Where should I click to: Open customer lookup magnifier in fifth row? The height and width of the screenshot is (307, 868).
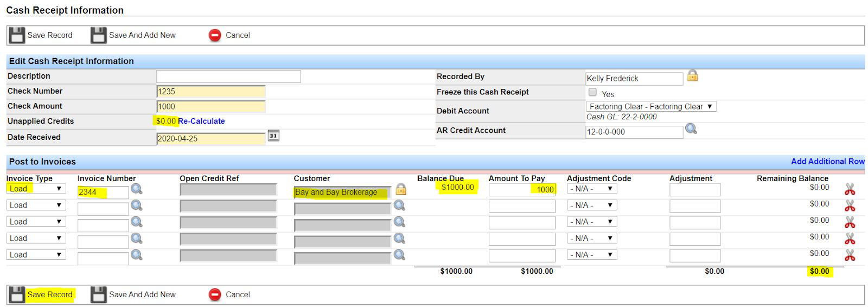400,254
